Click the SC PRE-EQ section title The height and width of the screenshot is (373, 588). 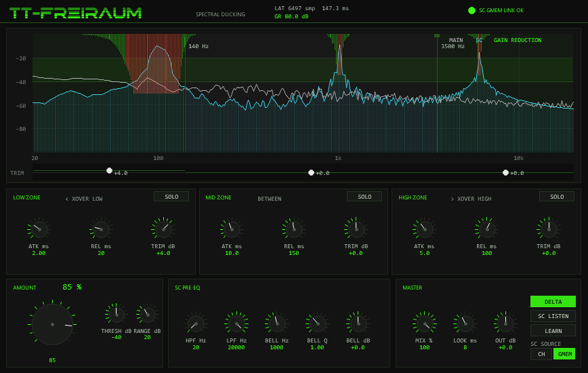click(188, 288)
